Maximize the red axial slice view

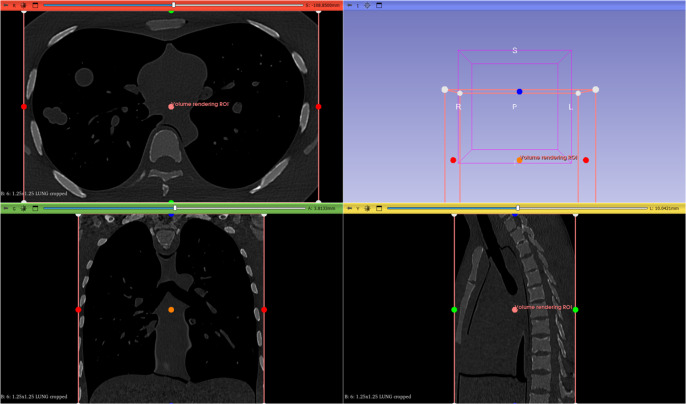click(x=35, y=5)
